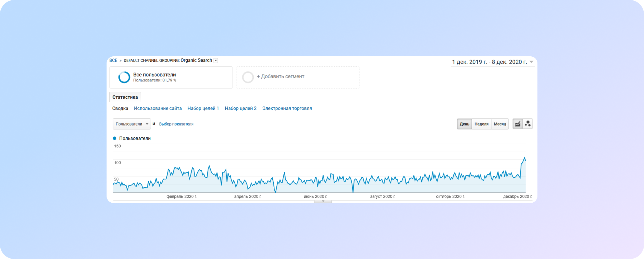
Task: Click the апрель 2020 г. axis label
Action: (248, 197)
